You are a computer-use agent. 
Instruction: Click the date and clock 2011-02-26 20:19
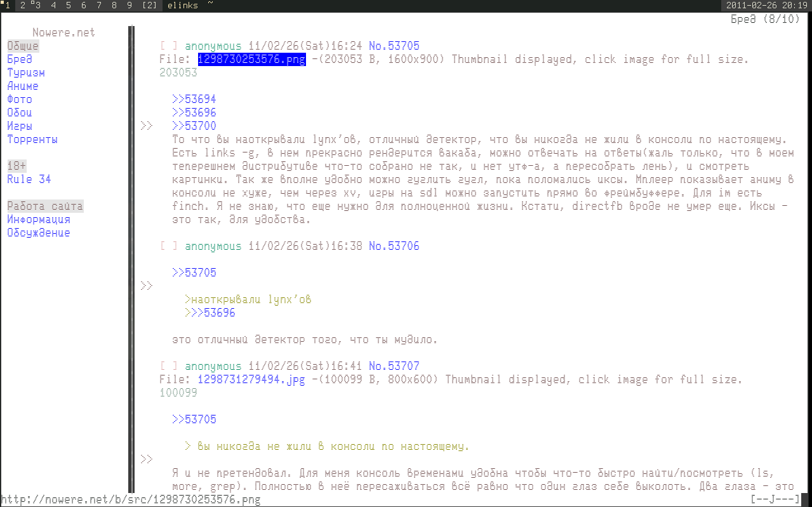(x=768, y=5)
